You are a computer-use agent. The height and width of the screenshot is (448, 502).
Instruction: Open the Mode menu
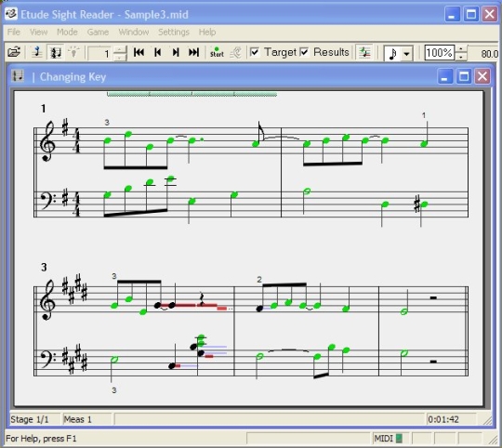[x=67, y=32]
